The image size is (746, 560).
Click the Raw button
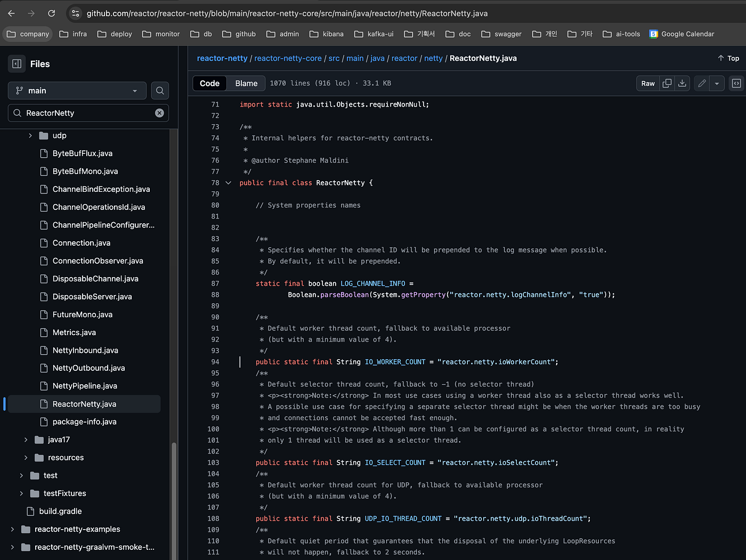[x=648, y=83]
